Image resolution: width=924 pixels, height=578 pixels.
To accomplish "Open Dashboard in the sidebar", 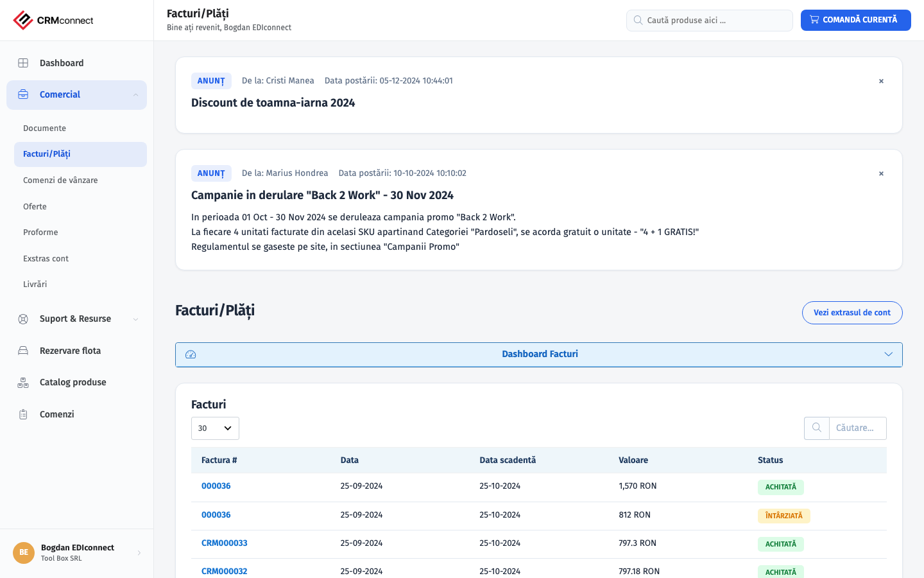I will coord(76,63).
